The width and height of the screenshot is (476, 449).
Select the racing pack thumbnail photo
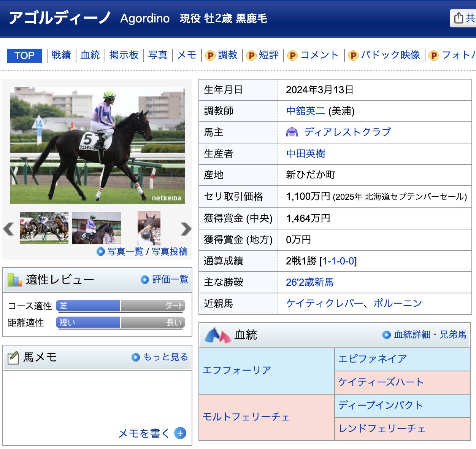[44, 228]
